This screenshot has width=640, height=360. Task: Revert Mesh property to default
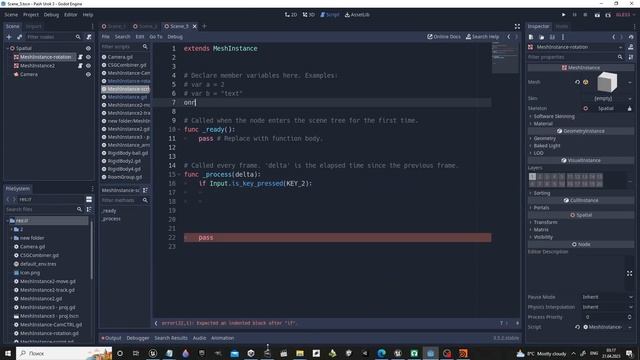coord(577,82)
